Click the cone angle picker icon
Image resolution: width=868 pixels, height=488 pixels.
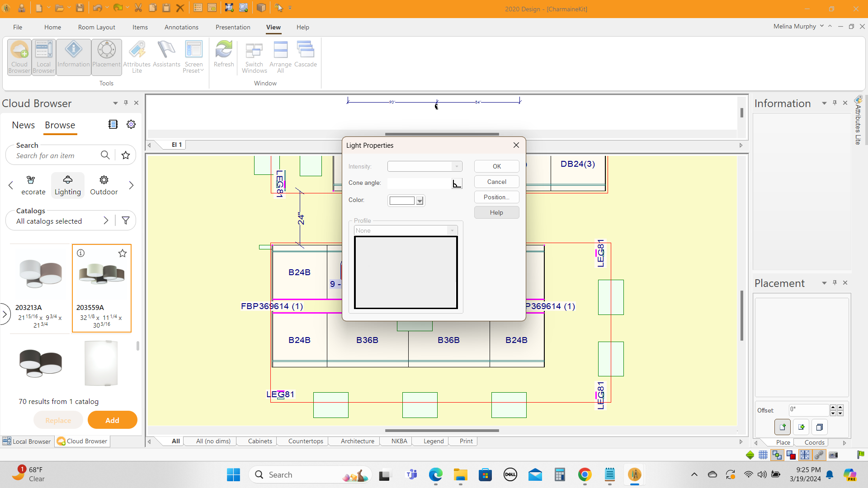[457, 183]
